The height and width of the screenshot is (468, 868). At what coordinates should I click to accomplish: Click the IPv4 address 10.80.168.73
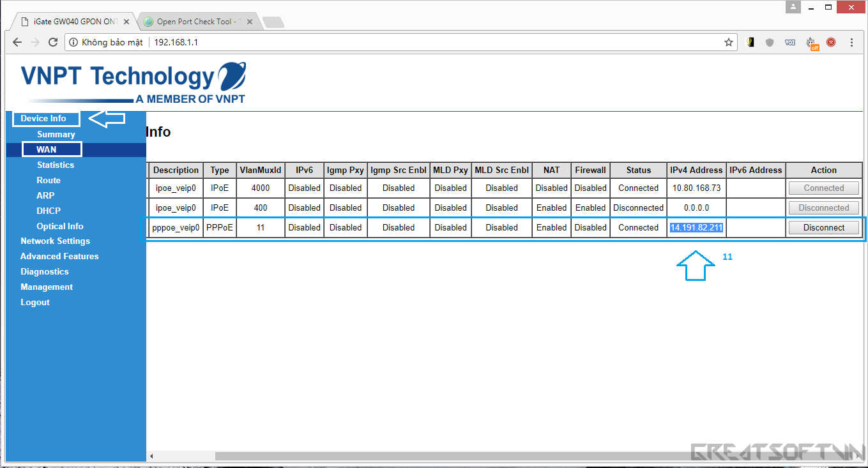pyautogui.click(x=696, y=188)
